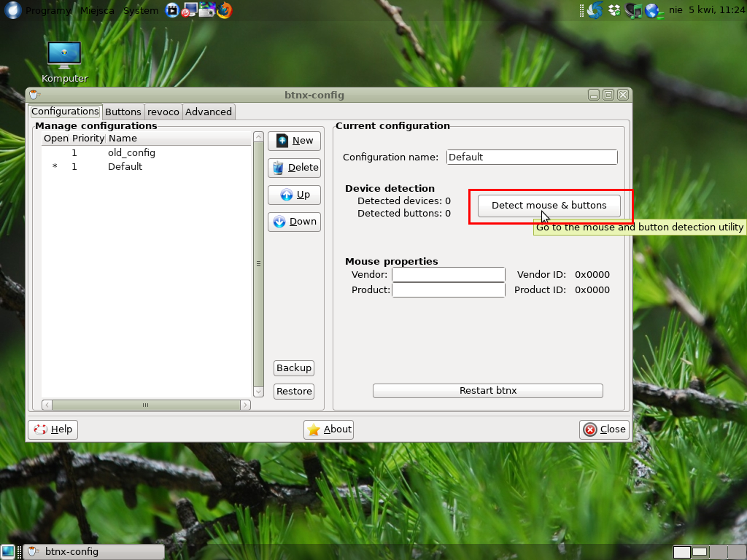Click the network globe tray icon
Image resolution: width=747 pixels, height=560 pixels.
[x=654, y=10]
